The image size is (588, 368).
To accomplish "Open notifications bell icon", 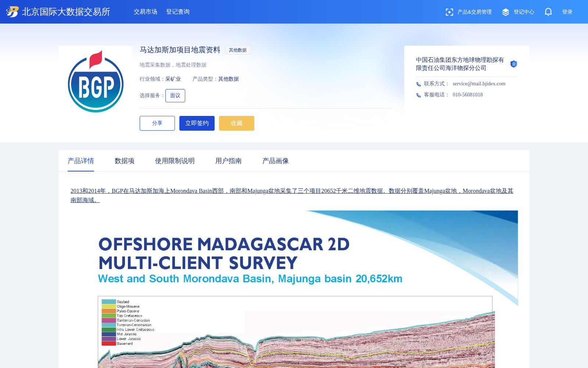I will click(x=548, y=12).
